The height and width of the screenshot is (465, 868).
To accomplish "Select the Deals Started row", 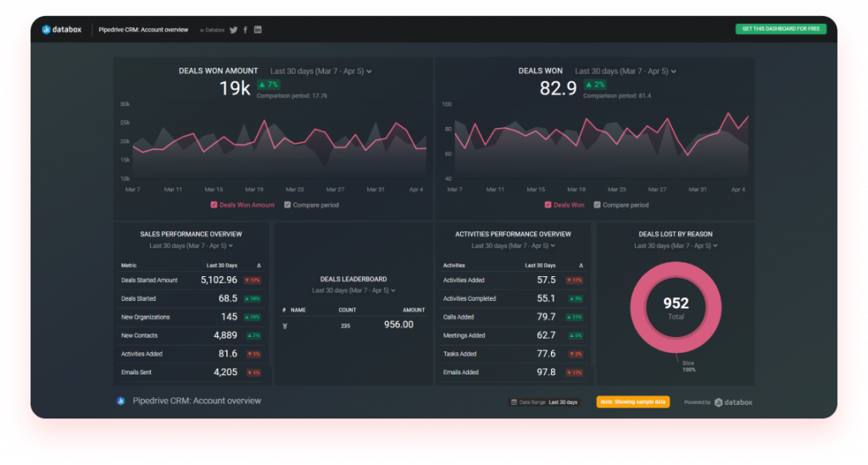I will point(191,299).
